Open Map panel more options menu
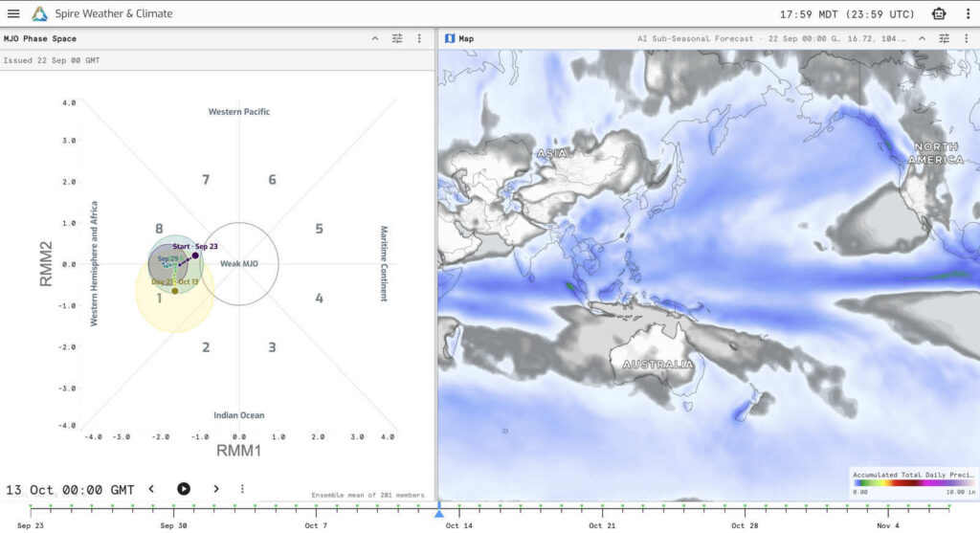The height and width of the screenshot is (533, 980). (966, 38)
